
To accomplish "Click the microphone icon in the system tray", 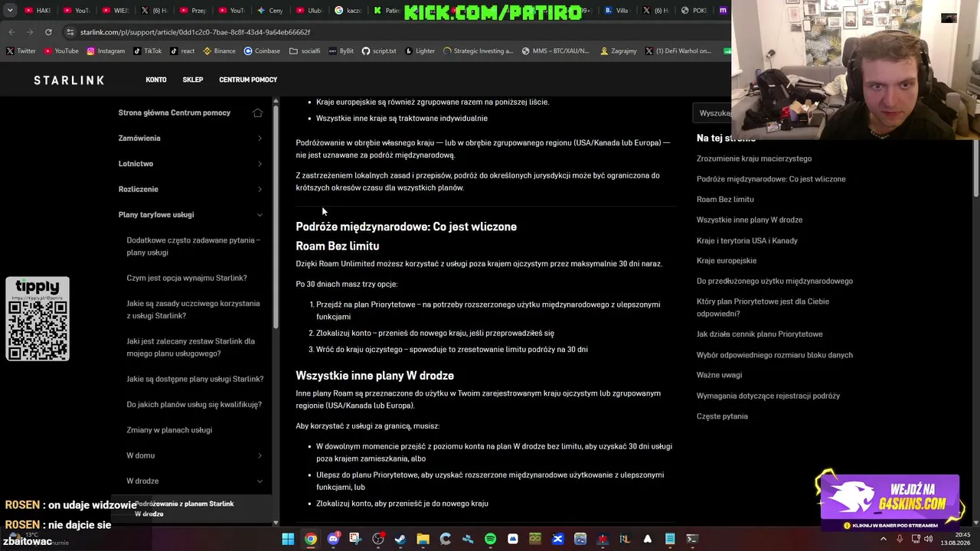I will point(899,539).
